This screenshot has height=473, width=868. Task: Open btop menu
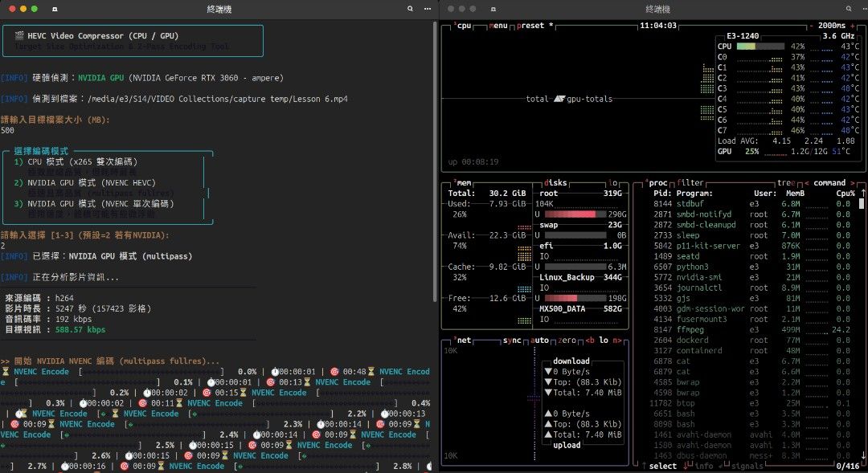point(498,26)
